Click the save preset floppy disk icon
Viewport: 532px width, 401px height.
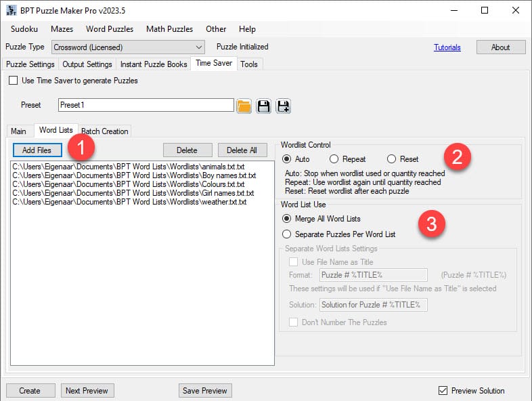pos(264,106)
